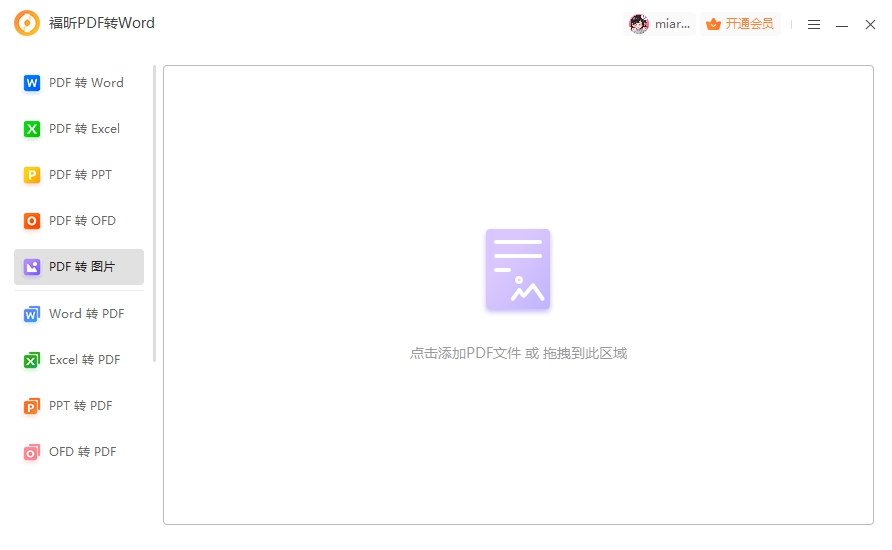Open the hamburger menu in title bar
892x550 pixels.
(x=814, y=24)
